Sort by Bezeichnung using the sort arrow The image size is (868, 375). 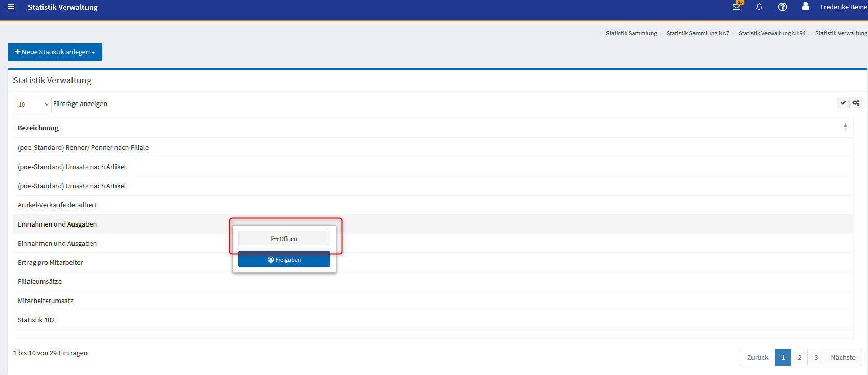point(845,127)
